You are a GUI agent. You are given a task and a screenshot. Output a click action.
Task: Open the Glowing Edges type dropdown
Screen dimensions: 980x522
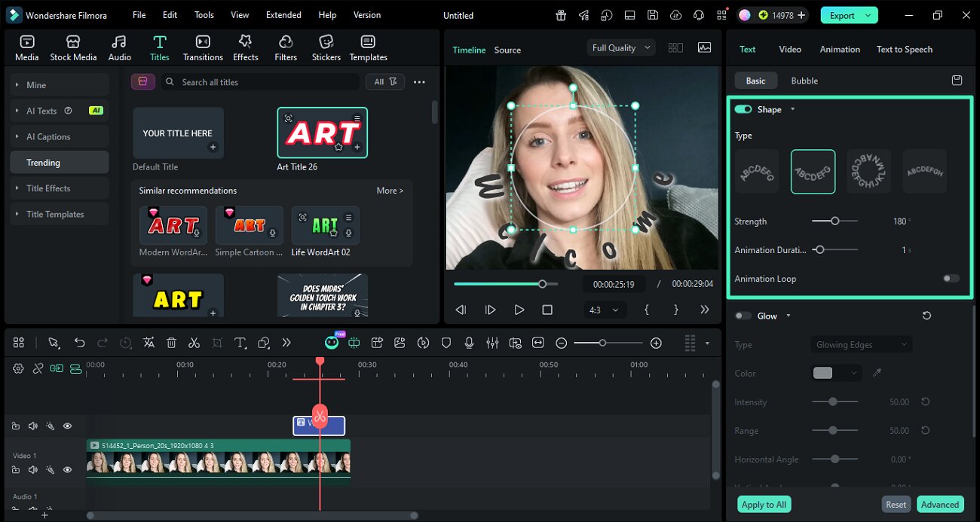[862, 344]
